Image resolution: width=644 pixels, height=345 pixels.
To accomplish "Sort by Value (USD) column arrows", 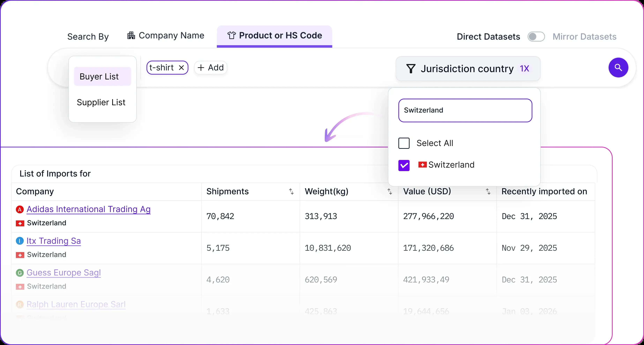I will point(488,192).
